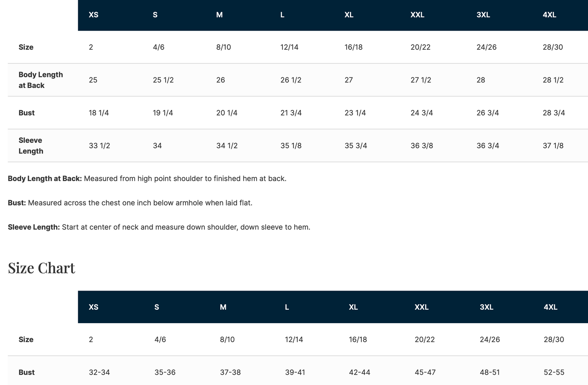The height and width of the screenshot is (385, 588).
Task: Select the 36 3/8 sleeve length cell
Action: [422, 146]
